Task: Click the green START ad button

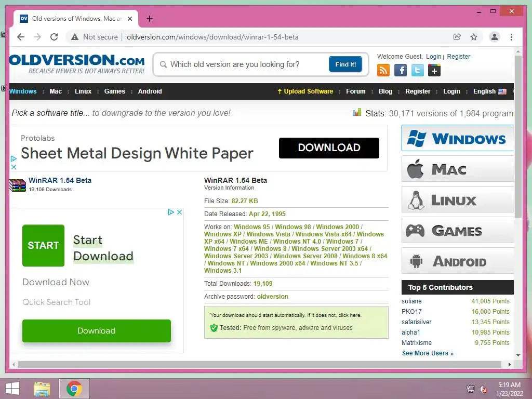Action: (x=43, y=245)
